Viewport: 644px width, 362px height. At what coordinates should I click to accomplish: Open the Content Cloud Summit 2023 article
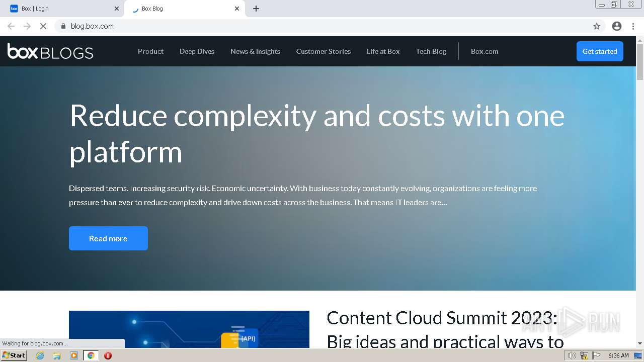(445, 329)
